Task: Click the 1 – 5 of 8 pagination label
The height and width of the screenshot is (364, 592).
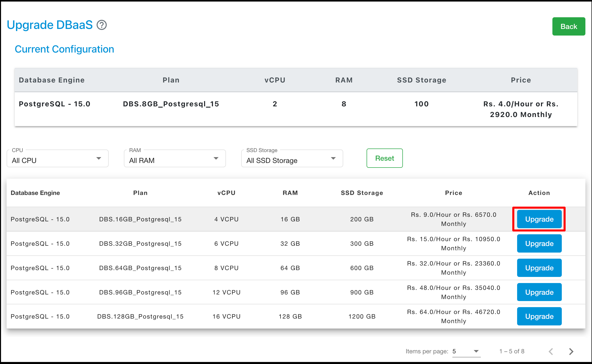Action: [512, 351]
